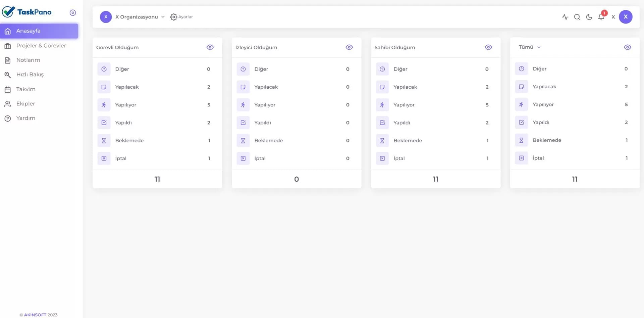Click the TaskPano logo

coord(27,12)
